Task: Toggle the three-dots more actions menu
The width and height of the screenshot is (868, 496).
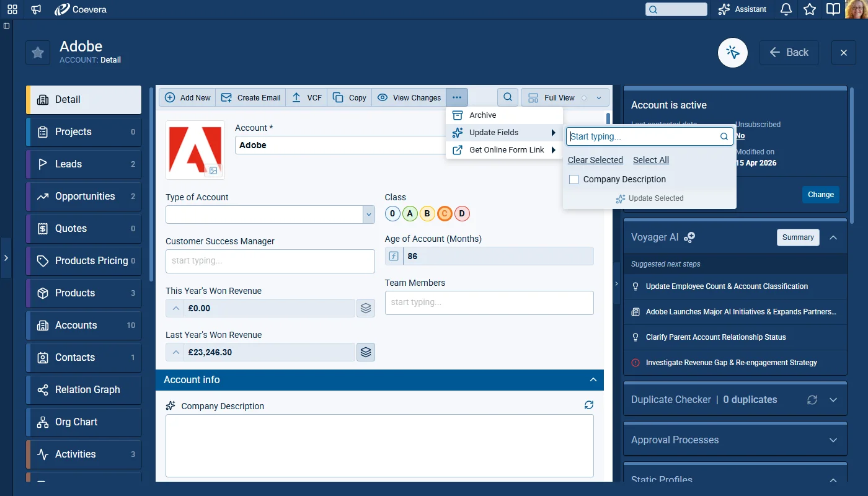Action: click(x=457, y=97)
